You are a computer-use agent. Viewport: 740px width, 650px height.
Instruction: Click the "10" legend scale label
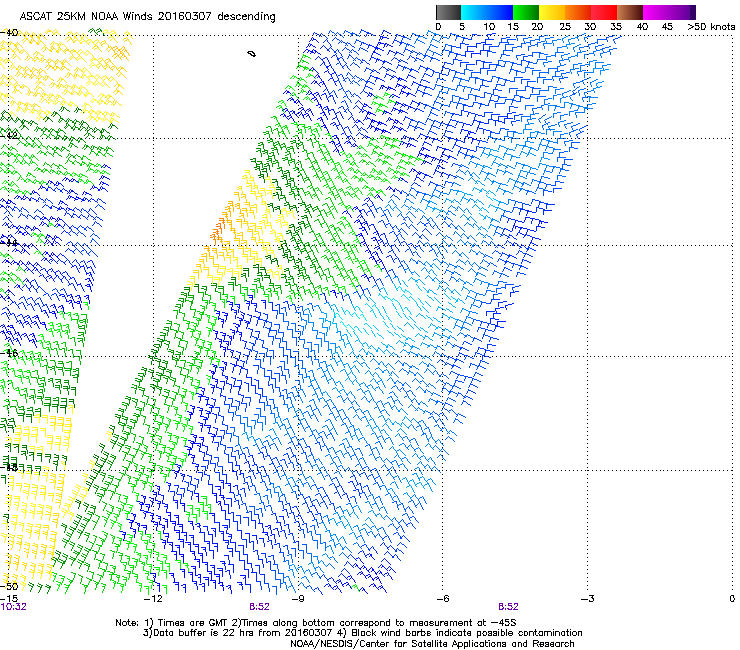489,26
